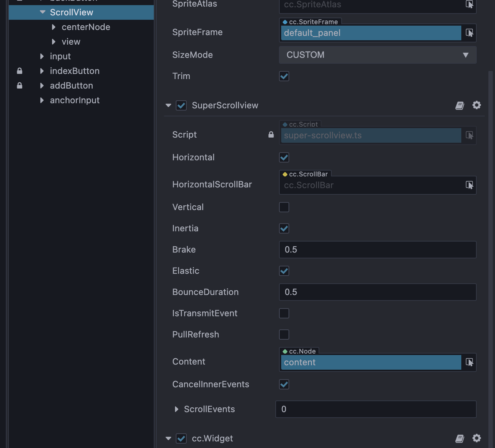Click the picker icon for HorizontalScrollBar
Image resolution: width=495 pixels, height=448 pixels.
point(470,185)
